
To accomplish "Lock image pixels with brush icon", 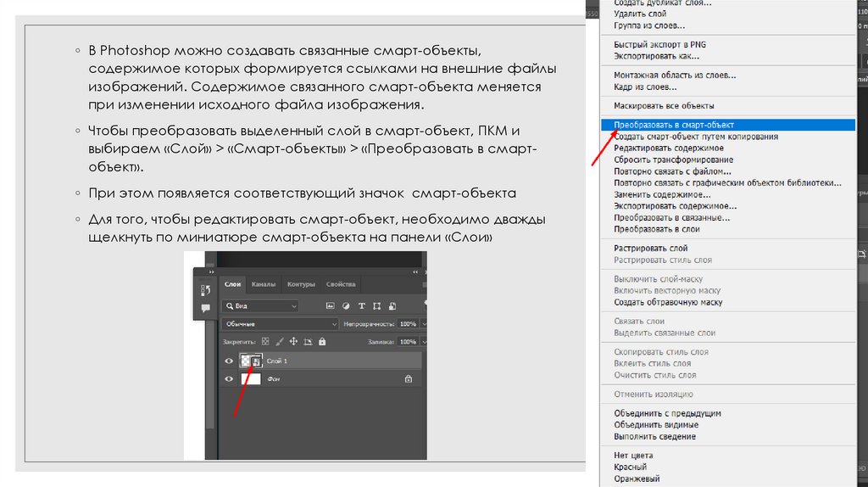I will click(x=279, y=342).
